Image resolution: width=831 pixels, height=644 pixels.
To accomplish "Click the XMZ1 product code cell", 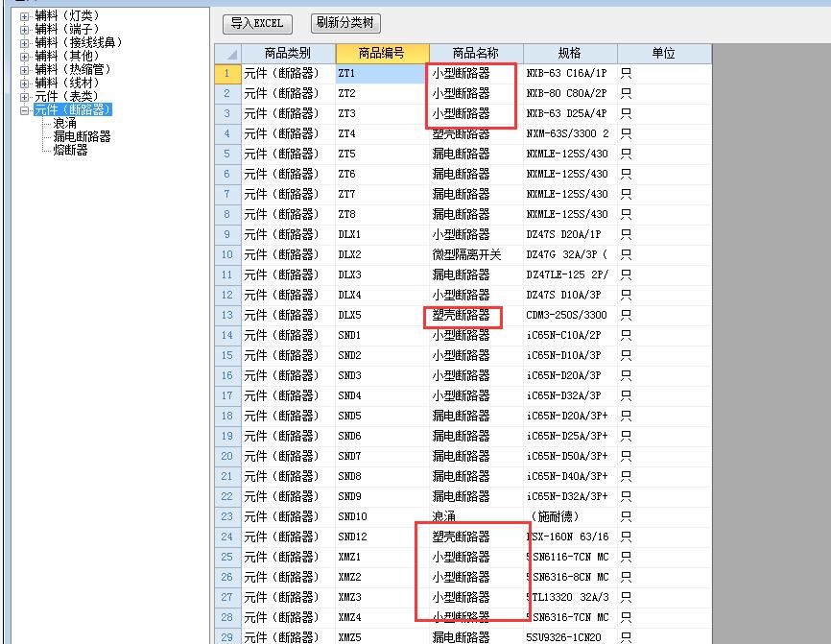I will (x=382, y=557).
